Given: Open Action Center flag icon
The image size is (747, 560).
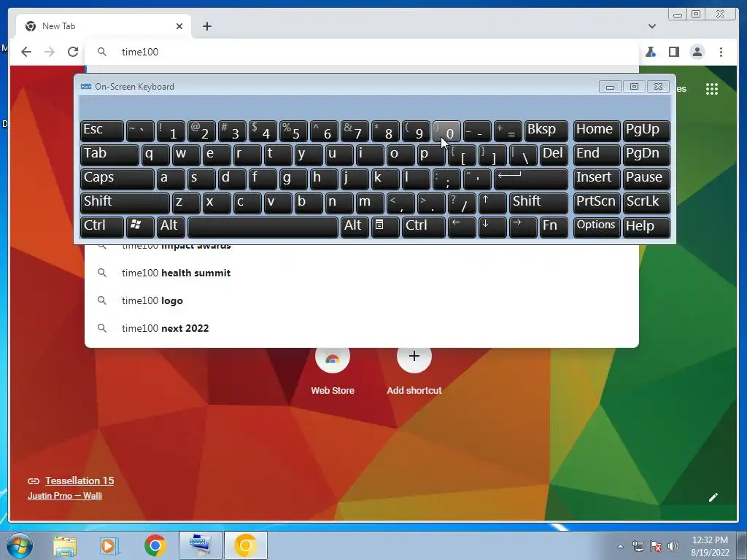Looking at the screenshot, I should [656, 546].
